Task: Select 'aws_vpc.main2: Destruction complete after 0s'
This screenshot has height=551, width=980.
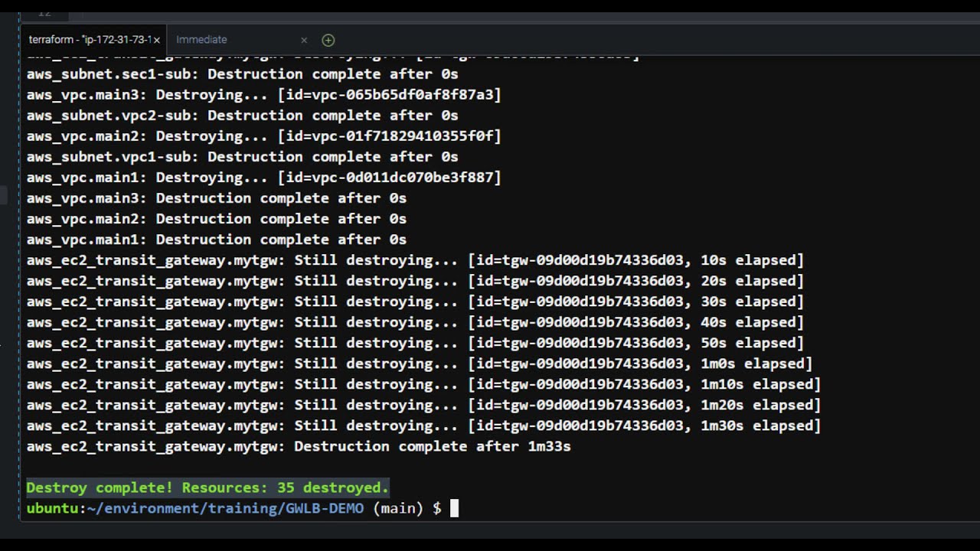Action: [217, 219]
